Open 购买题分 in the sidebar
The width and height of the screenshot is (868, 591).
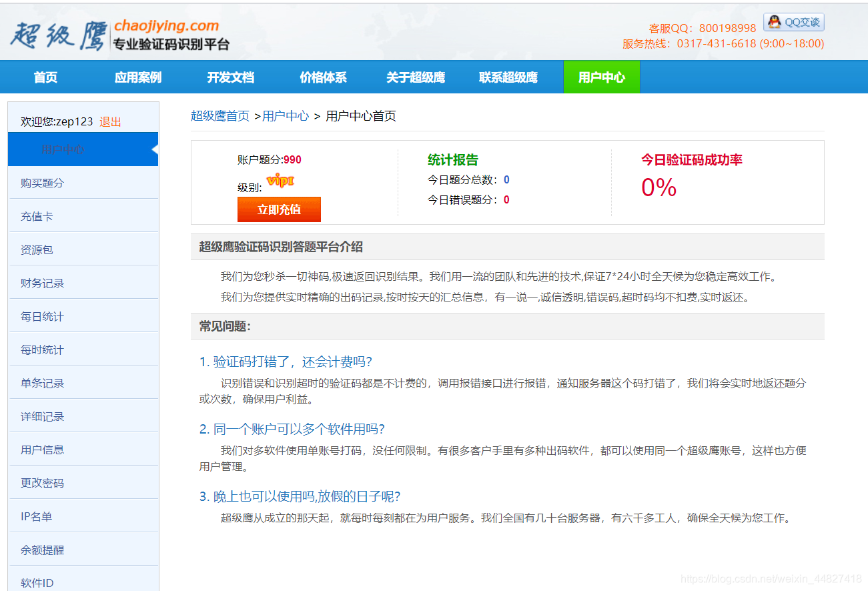[83, 183]
